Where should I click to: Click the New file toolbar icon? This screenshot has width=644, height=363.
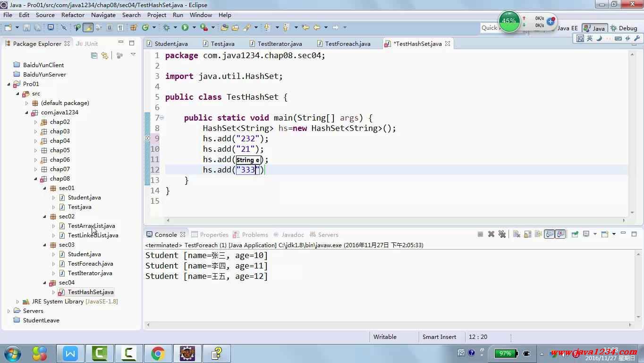coord(8,27)
